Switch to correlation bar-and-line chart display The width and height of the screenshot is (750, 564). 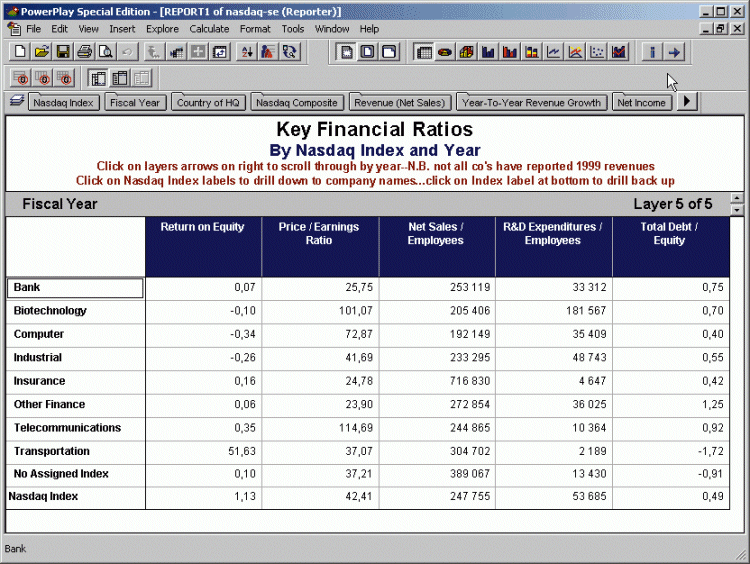tap(618, 52)
